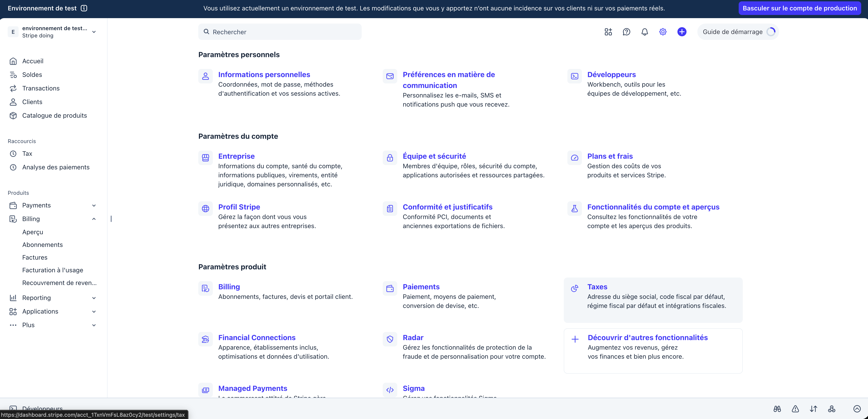This screenshot has height=419, width=868.
Task: Click the webhooks icon in bottom bar
Action: [832, 409]
